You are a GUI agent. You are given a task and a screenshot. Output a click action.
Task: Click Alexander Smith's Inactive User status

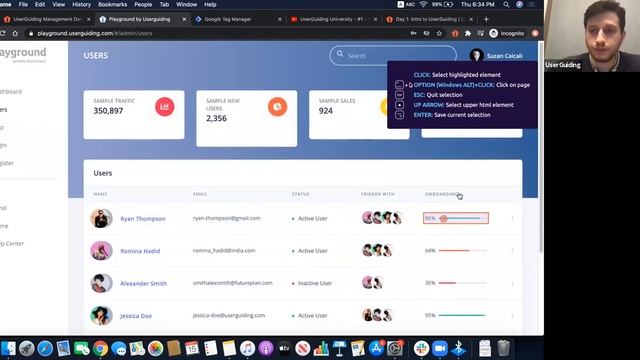[x=312, y=283]
